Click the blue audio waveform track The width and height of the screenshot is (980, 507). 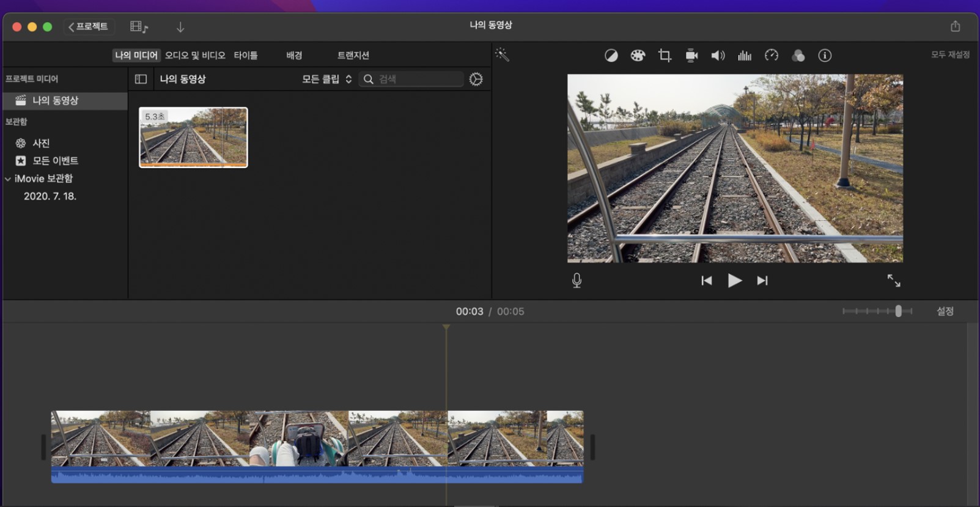[x=317, y=475]
